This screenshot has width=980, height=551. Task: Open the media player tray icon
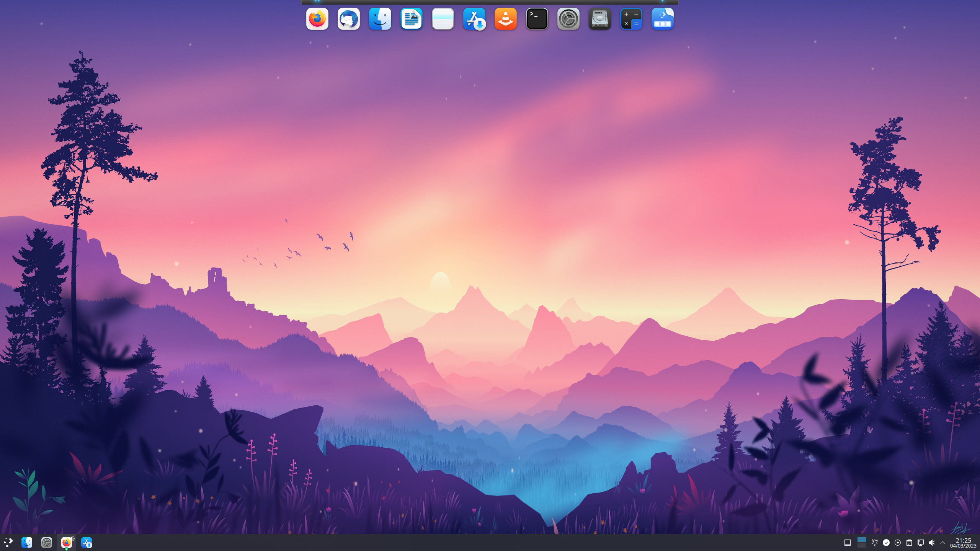coord(898,543)
